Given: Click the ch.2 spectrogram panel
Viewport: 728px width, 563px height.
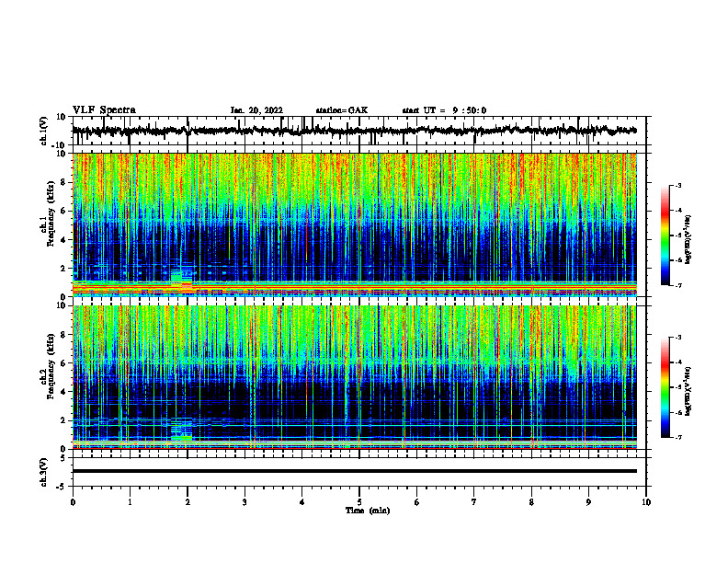Looking at the screenshot, I should pyautogui.click(x=354, y=377).
